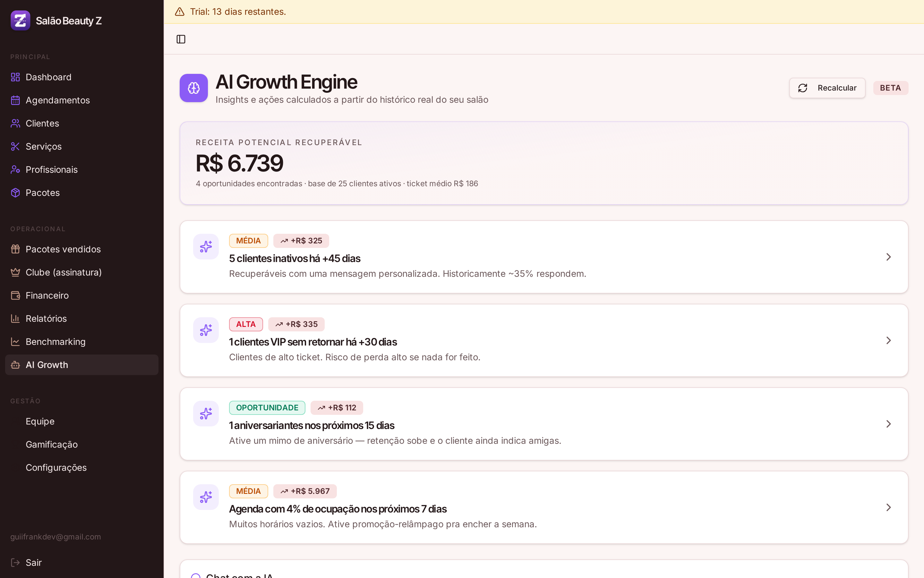Open 'Agenda com 4% de ocupação' title
This screenshot has height=578, width=924.
338,509
